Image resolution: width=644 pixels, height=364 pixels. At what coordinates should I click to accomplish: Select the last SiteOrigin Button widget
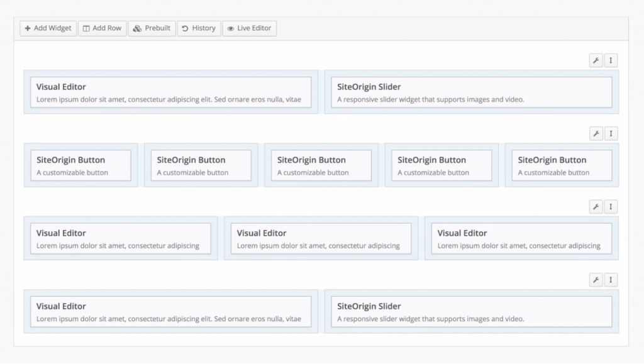(x=562, y=165)
